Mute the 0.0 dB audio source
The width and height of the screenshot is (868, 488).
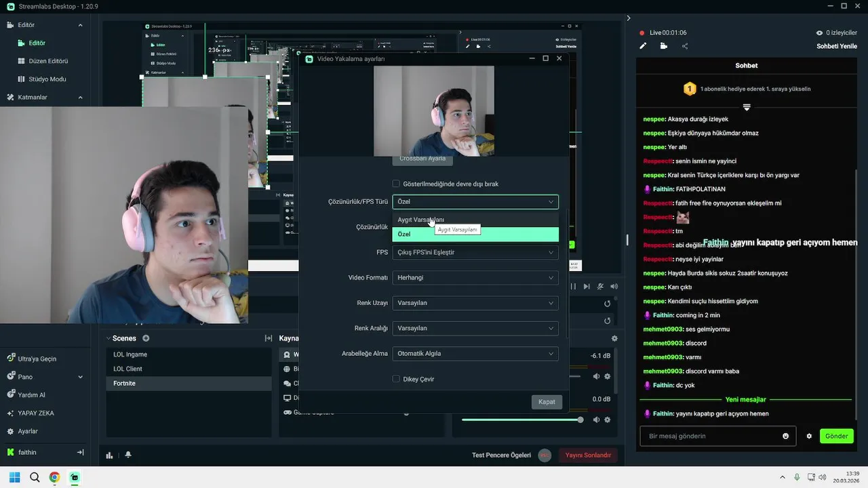click(597, 420)
